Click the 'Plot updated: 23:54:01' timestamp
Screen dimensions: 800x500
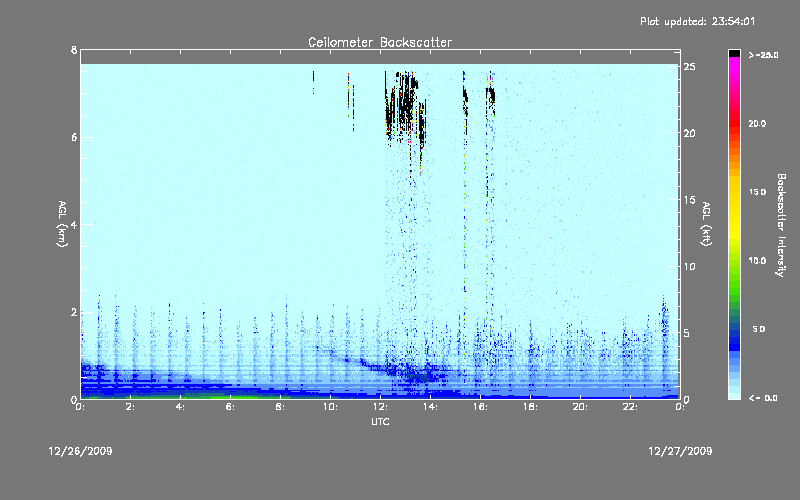tap(697, 21)
